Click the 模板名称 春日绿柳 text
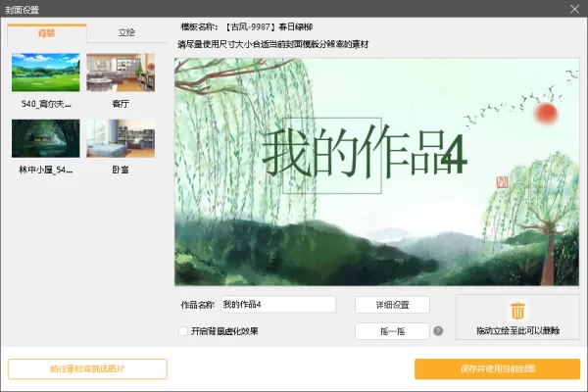The height and width of the screenshot is (392, 588). 247,27
